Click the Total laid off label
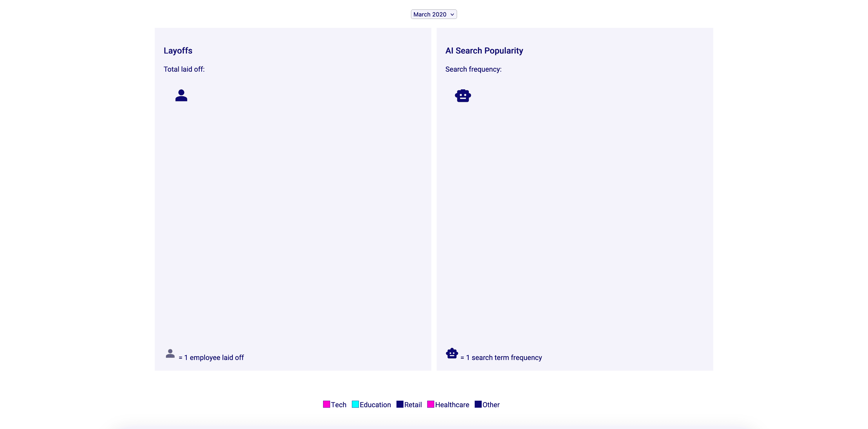 (184, 69)
